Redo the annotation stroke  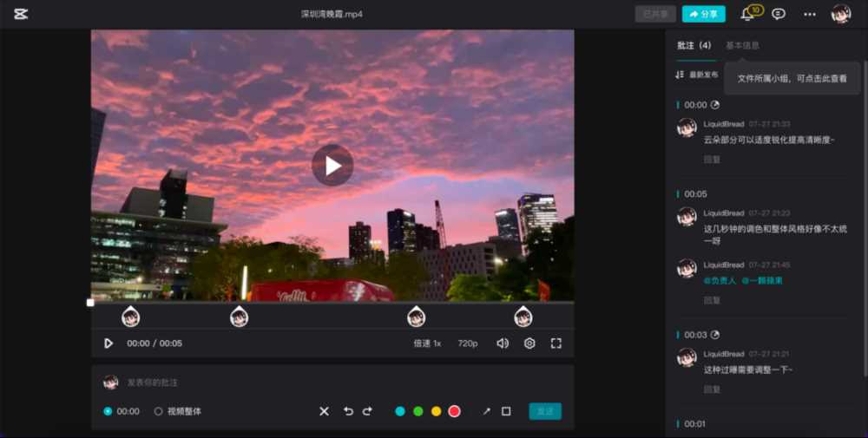367,411
